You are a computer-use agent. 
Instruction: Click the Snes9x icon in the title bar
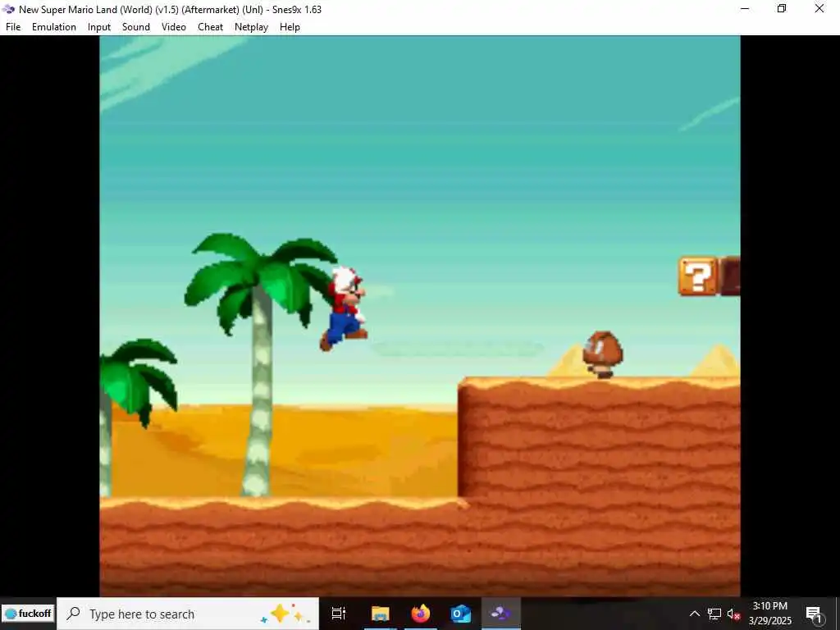[x=8, y=9]
